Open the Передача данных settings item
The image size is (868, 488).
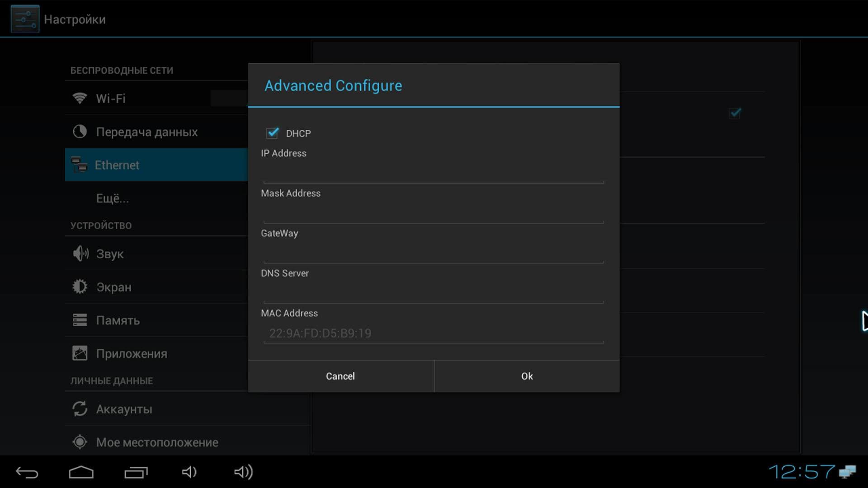146,132
